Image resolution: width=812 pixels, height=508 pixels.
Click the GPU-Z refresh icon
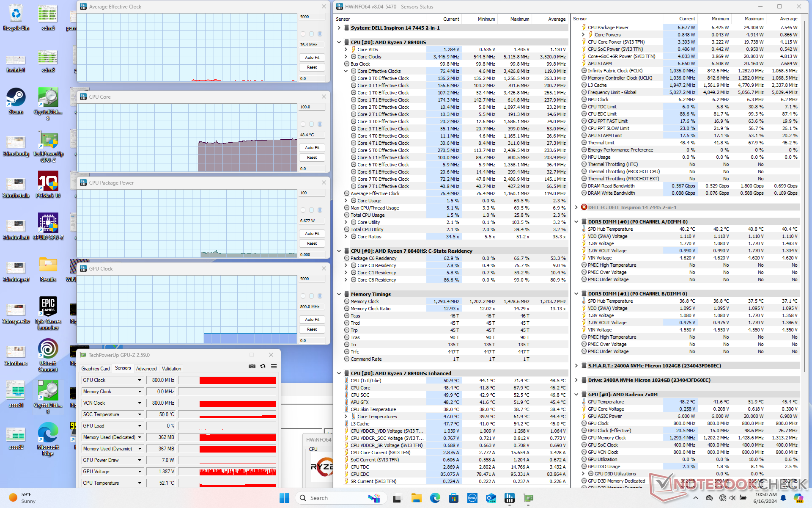click(x=263, y=366)
